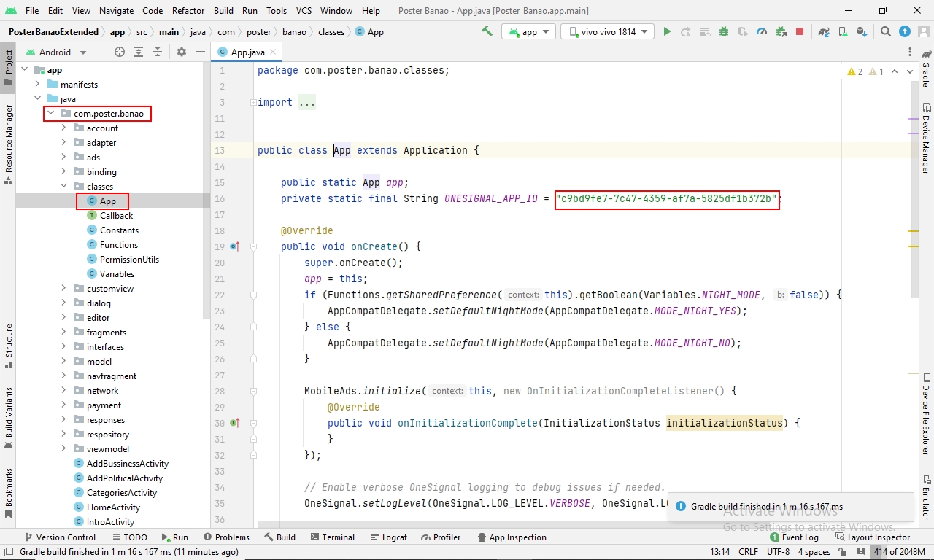Click the memory usage indicator 414 of 2048M
This screenshot has height=560, width=934.
tap(898, 552)
